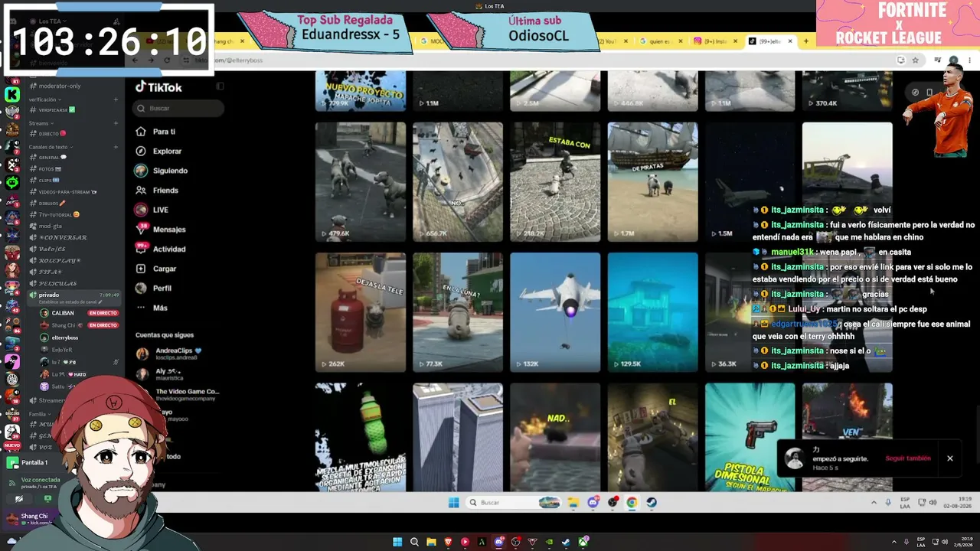Click the Windows search box labeled Buscar

point(513,503)
